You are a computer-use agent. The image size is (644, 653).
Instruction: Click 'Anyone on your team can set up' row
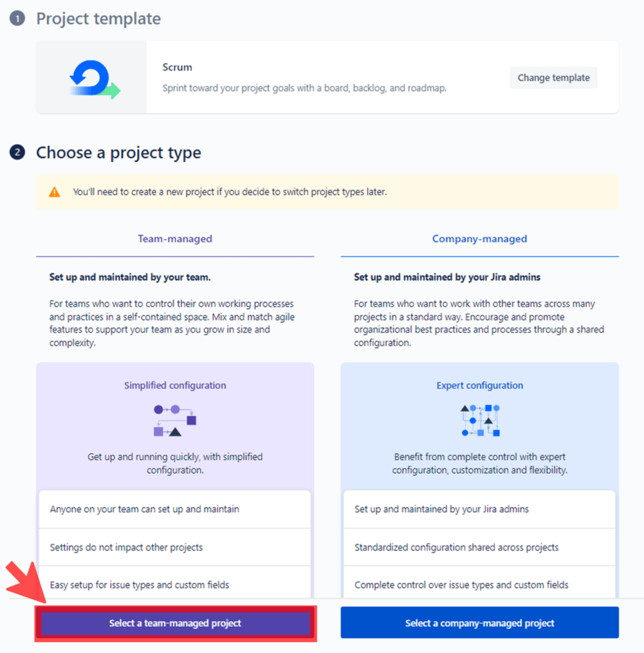click(175, 510)
